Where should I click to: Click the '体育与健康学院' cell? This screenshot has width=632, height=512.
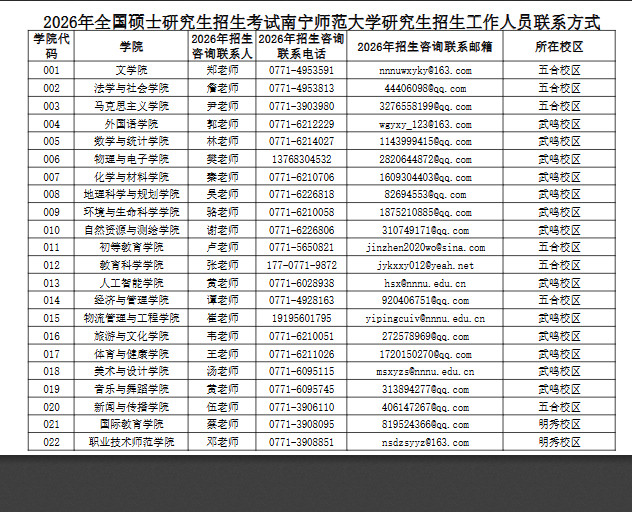(x=131, y=354)
